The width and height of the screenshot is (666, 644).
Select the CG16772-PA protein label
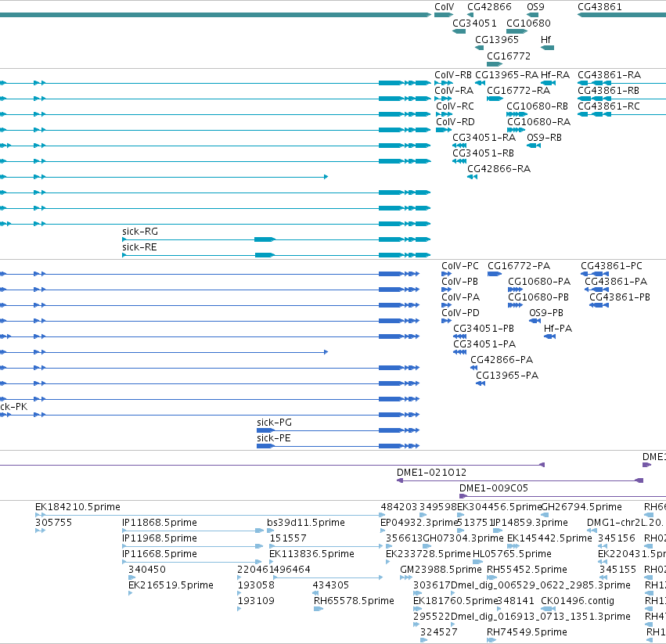(519, 266)
